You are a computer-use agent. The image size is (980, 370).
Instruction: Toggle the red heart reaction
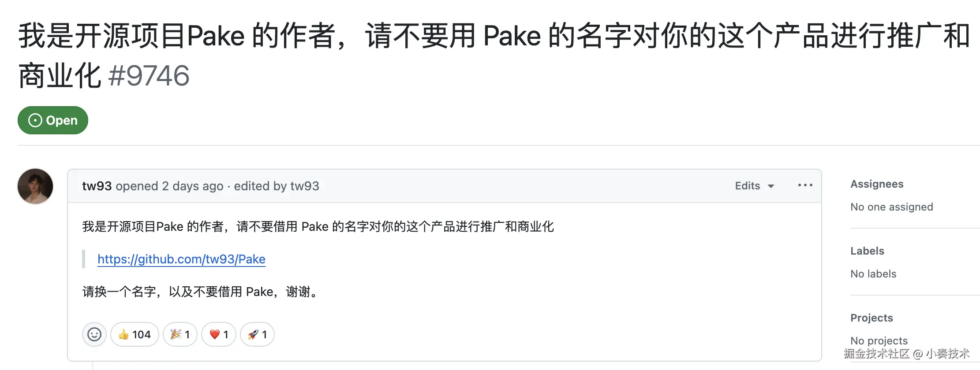219,334
